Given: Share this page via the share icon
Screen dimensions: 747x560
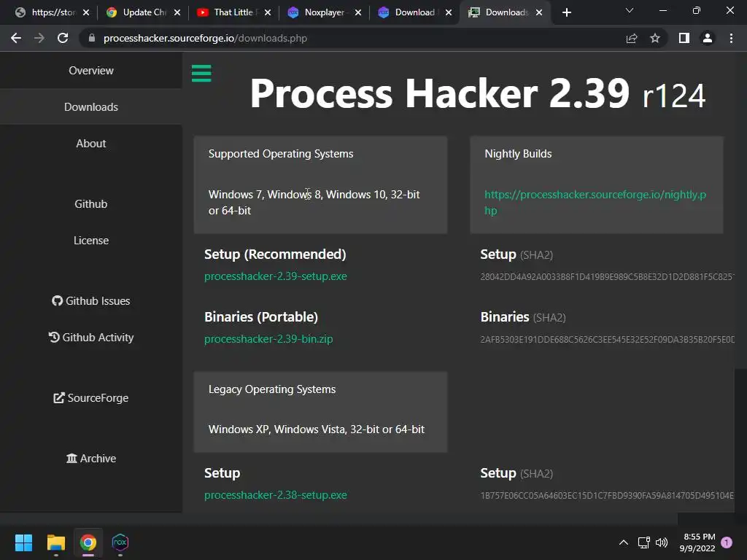Looking at the screenshot, I should pyautogui.click(x=632, y=38).
